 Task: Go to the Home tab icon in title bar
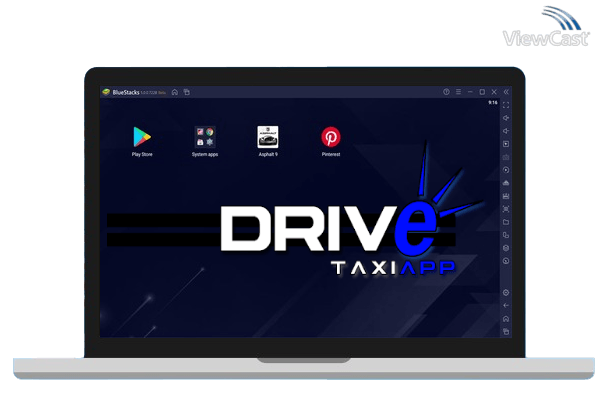[175, 92]
